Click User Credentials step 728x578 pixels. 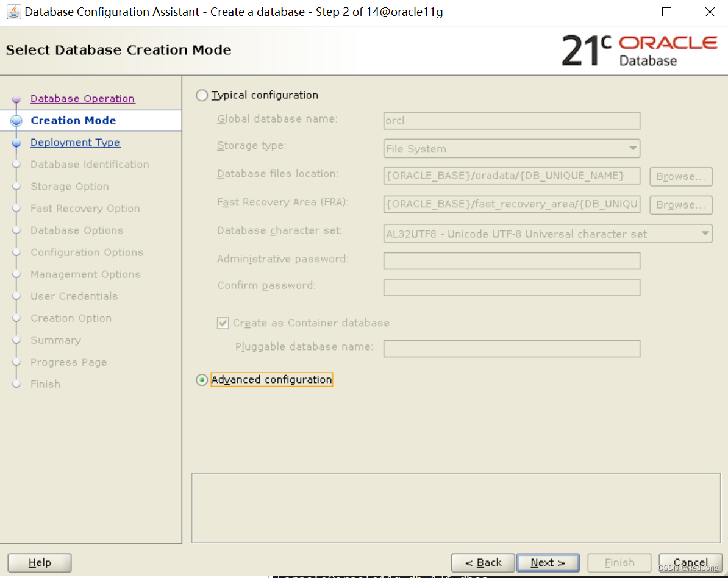[74, 296]
